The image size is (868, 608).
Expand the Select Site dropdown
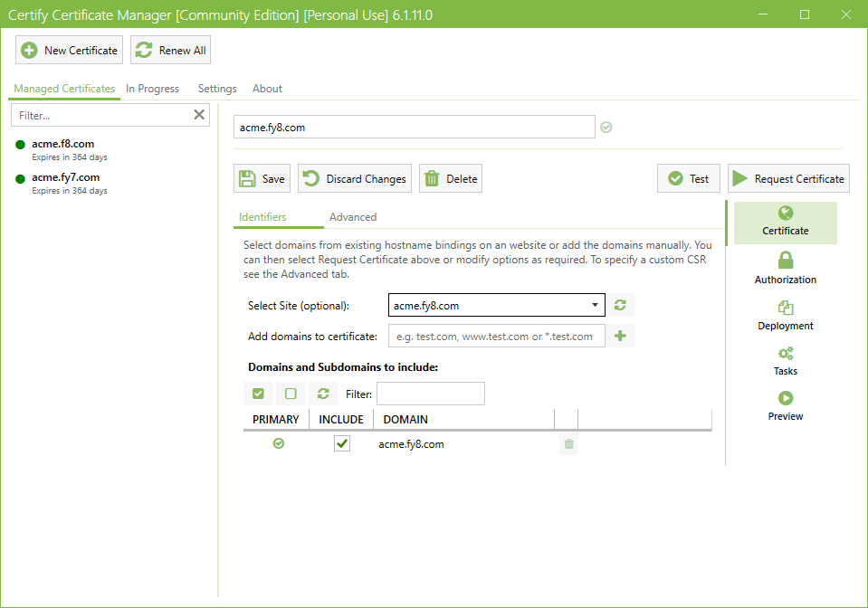click(x=497, y=306)
